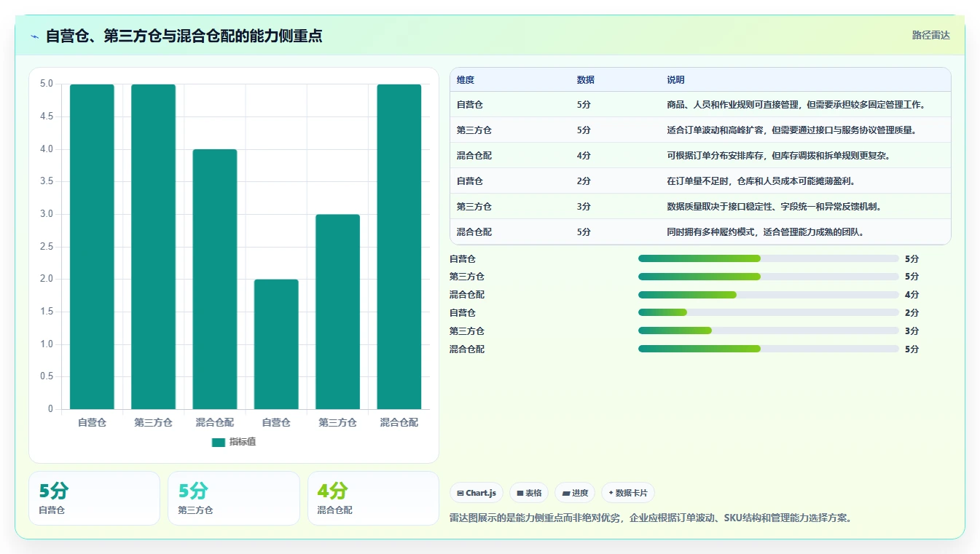Viewport: 980px width, 554px height.
Task: Open the 5分 第三方仓 stat card
Action: click(234, 499)
